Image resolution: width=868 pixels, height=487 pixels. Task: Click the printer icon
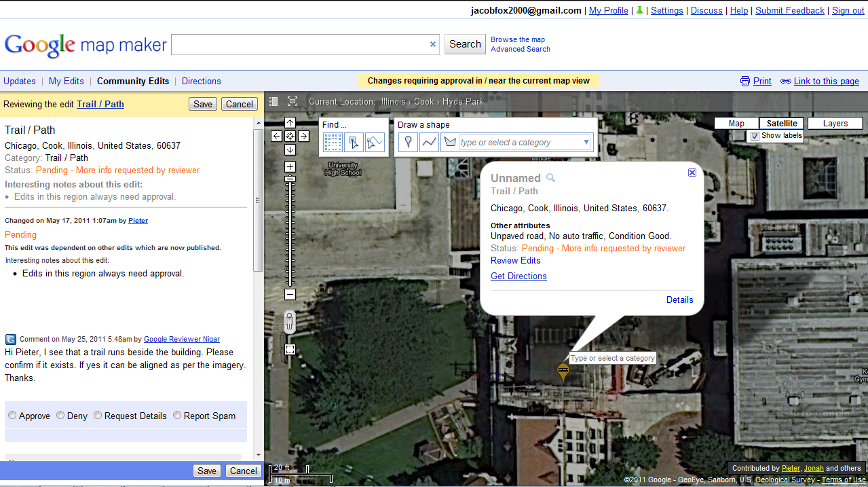745,81
